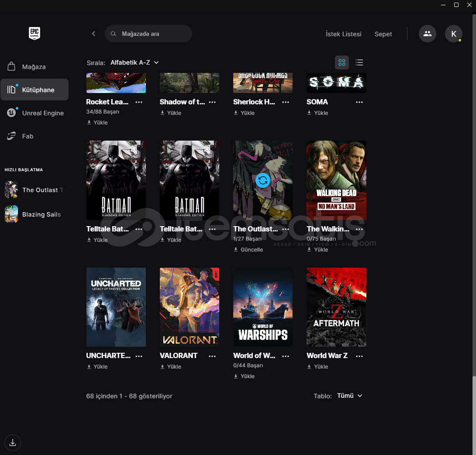The height and width of the screenshot is (455, 476).
Task: Focus the Mağazada ara search field
Action: (148, 34)
